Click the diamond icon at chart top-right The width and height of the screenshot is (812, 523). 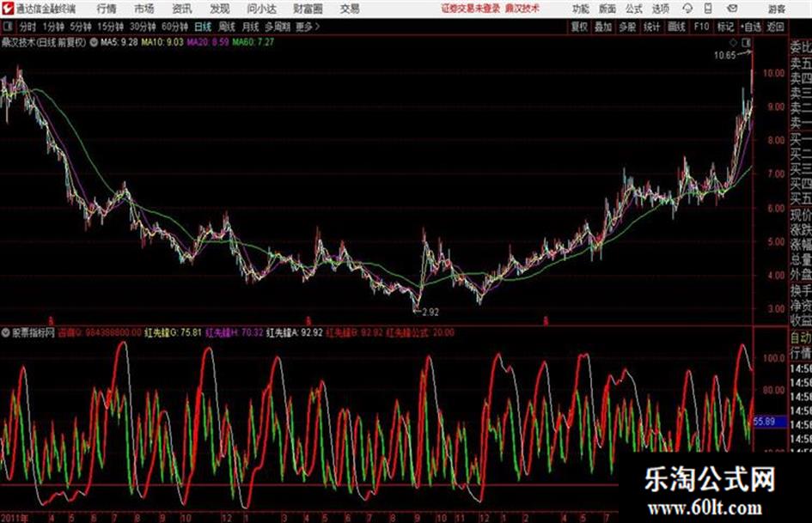(x=733, y=43)
